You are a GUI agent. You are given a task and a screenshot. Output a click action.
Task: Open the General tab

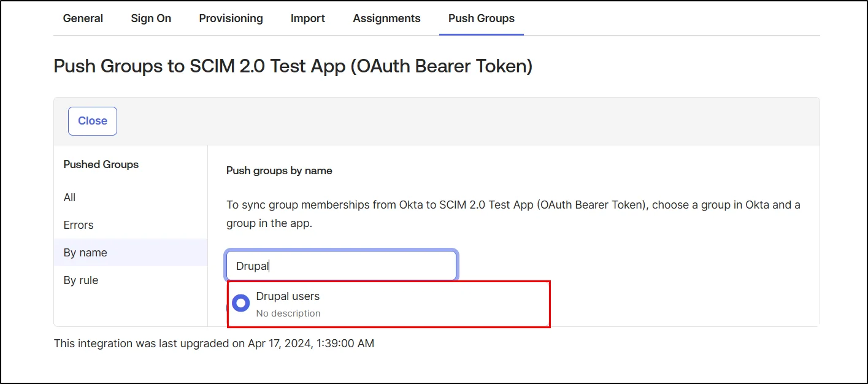click(83, 18)
